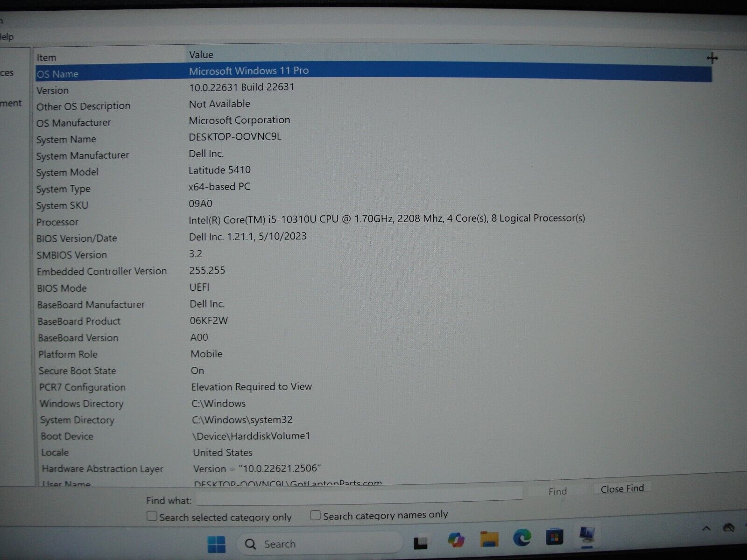Open File Explorer from the taskbar
The height and width of the screenshot is (560, 747).
pyautogui.click(x=489, y=539)
